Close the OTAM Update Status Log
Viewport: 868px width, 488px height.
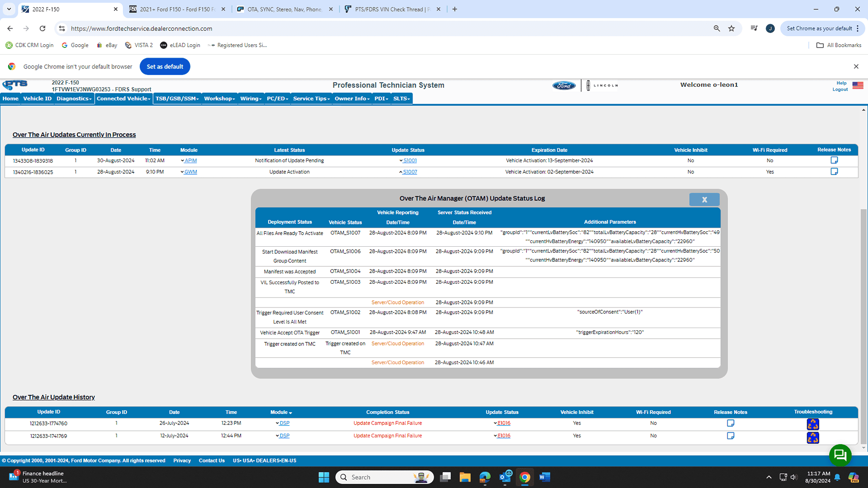tap(704, 200)
